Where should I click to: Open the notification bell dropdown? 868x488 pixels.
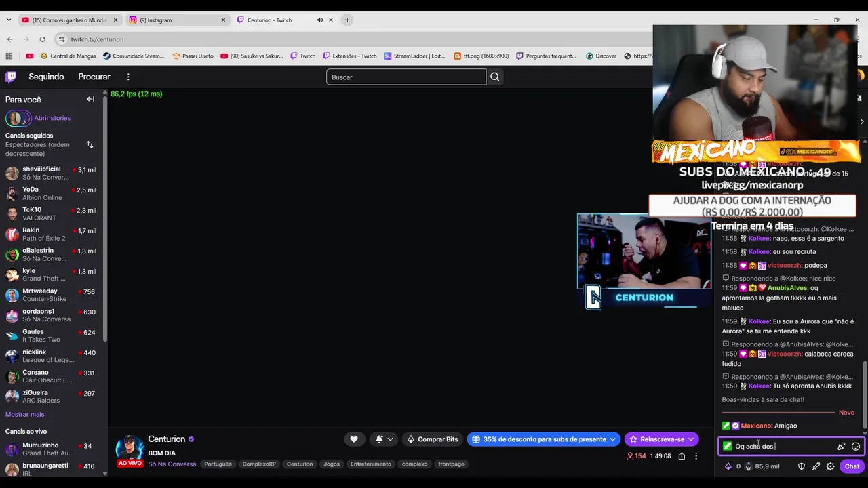383,439
